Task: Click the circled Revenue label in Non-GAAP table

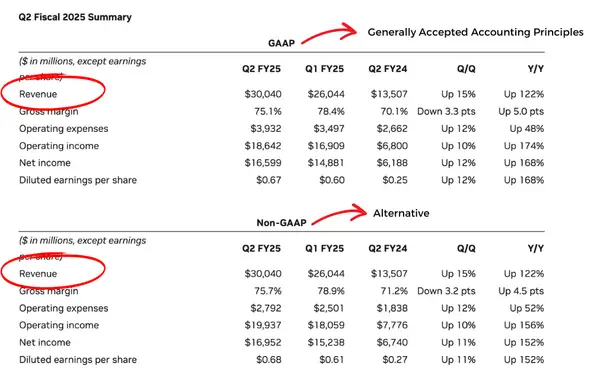Action: pos(38,274)
